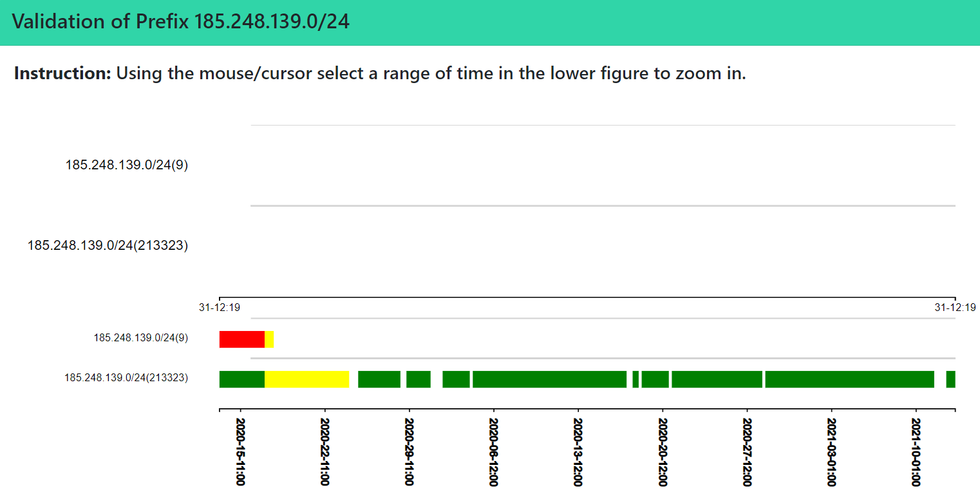This screenshot has height=490, width=980.
Task: Click the 2021-10-01:00 axis label
Action: [x=916, y=451]
